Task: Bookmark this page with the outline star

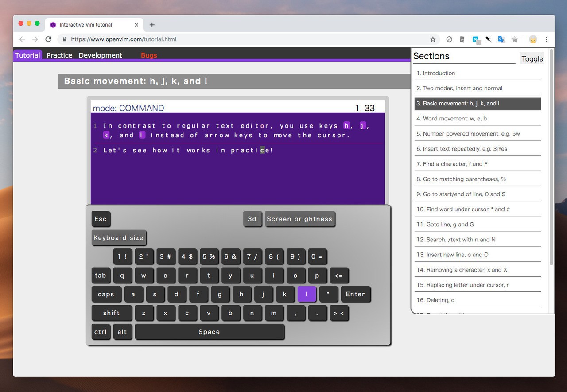Action: coord(433,39)
